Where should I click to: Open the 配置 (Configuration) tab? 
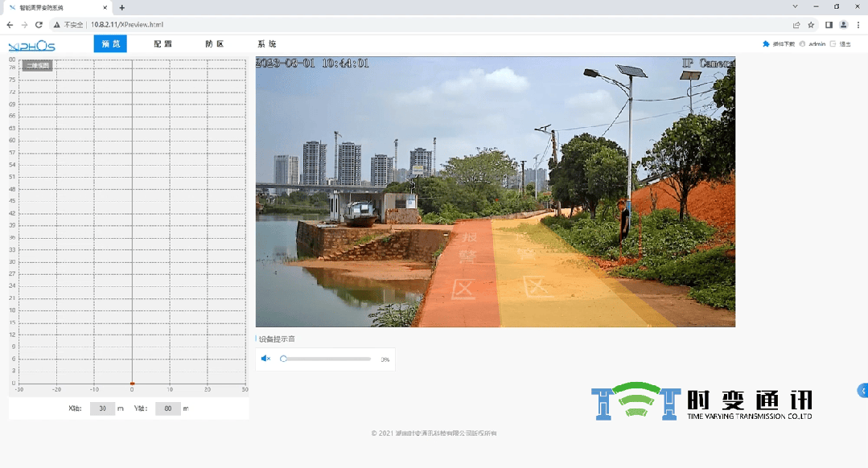pyautogui.click(x=162, y=44)
